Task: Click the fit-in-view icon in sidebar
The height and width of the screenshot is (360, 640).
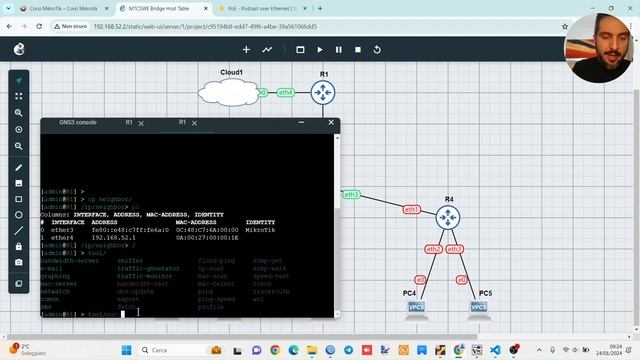Action: tap(19, 96)
